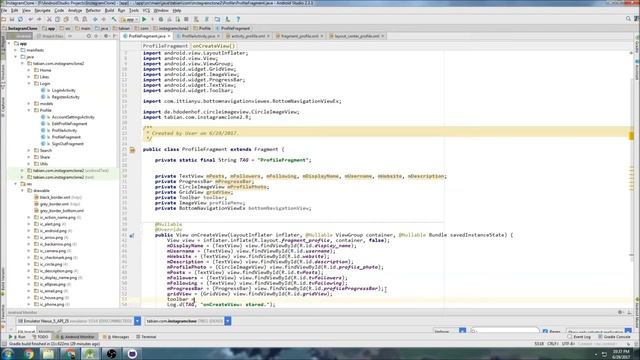
Task: Switch to fragment_profile.xml editor tab
Action: [x=299, y=36]
